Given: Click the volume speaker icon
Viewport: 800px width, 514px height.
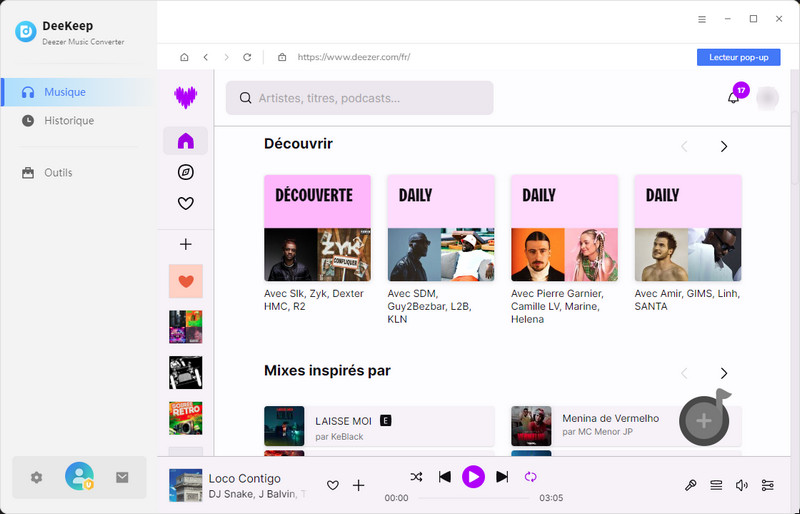Looking at the screenshot, I should click(x=741, y=485).
